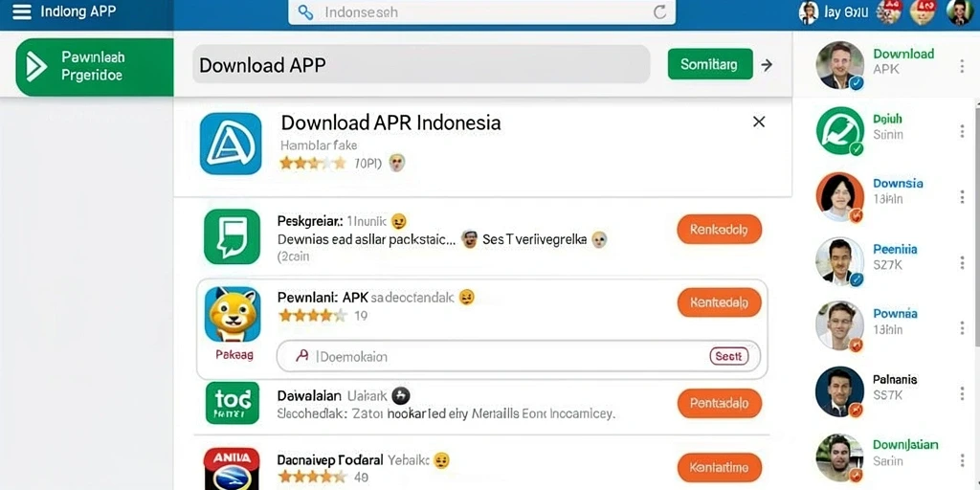Open the green 'tod' app icon
The height and width of the screenshot is (490, 980).
tap(232, 403)
